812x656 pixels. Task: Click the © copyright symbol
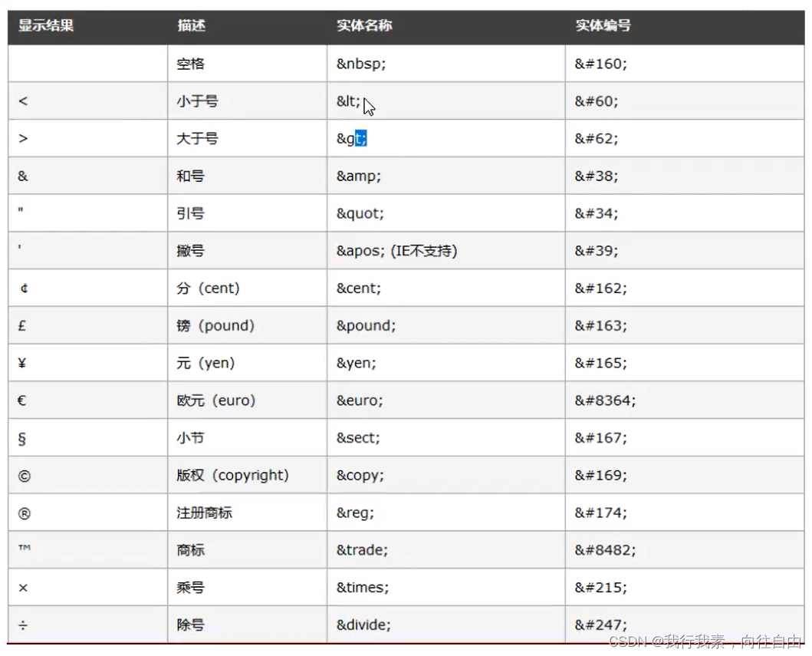(24, 476)
